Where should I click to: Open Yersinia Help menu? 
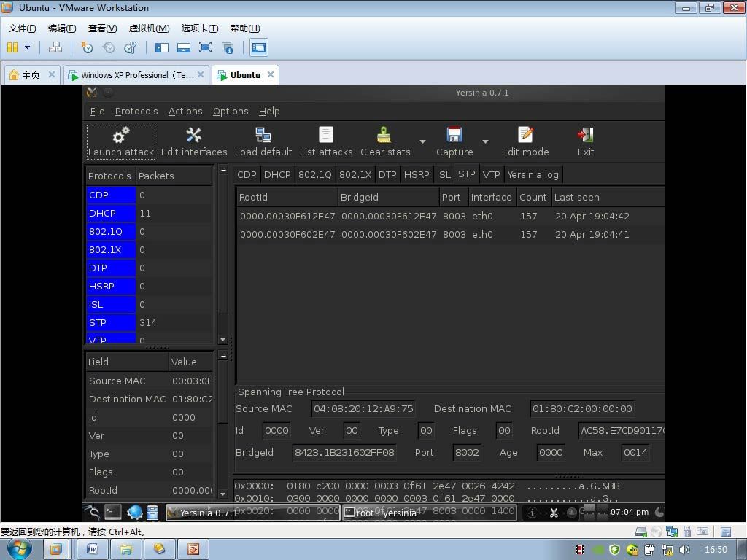269,111
